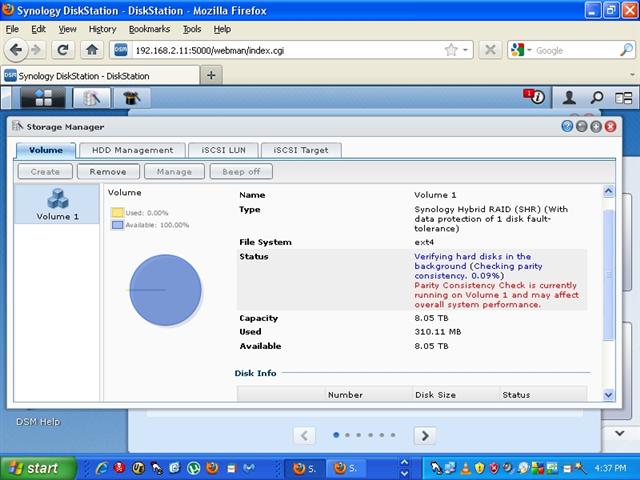Expand the chevron at right of background window
This screenshot has height=480, width=640.
click(x=620, y=433)
